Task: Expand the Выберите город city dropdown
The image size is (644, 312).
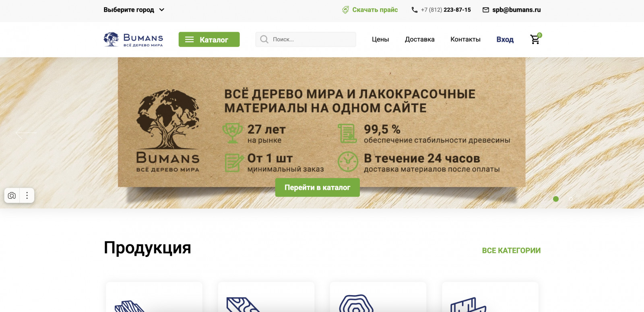Action: pyautogui.click(x=134, y=10)
